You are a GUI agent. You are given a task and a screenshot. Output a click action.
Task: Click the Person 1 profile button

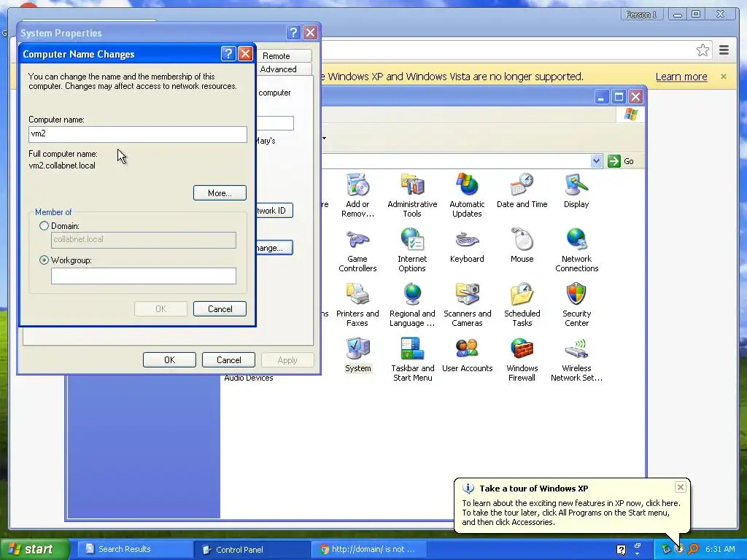pyautogui.click(x=641, y=15)
